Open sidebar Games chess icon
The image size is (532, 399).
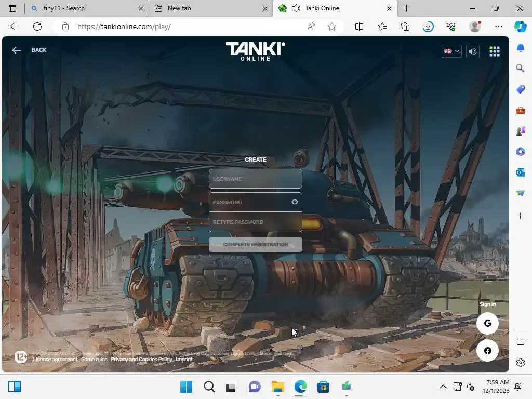tap(520, 130)
